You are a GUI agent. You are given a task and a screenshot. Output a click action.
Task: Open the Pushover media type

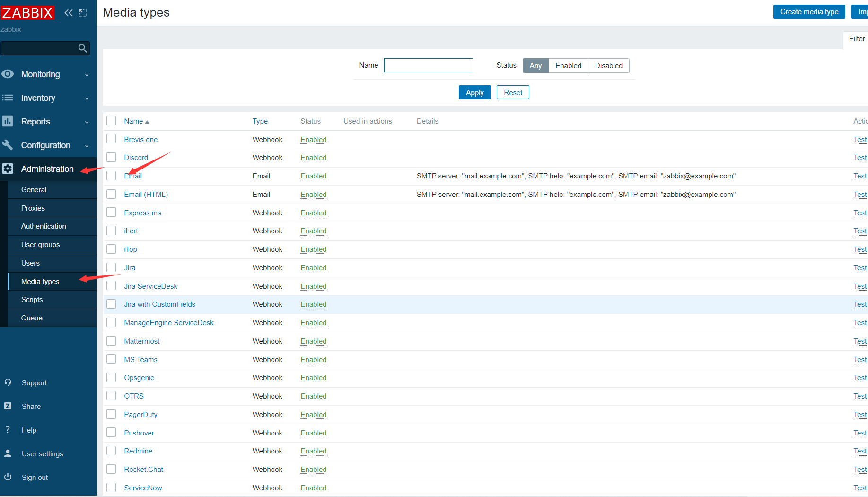tap(139, 433)
